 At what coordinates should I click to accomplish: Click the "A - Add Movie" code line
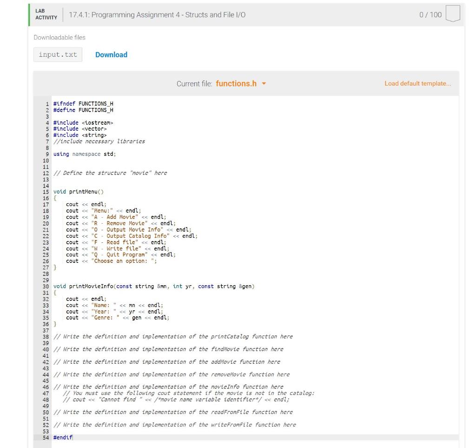(116, 217)
